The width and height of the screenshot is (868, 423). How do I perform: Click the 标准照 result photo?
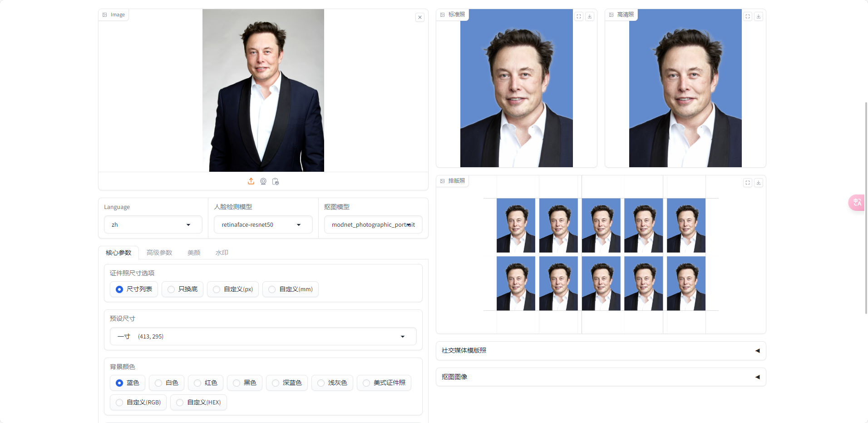[x=517, y=88]
